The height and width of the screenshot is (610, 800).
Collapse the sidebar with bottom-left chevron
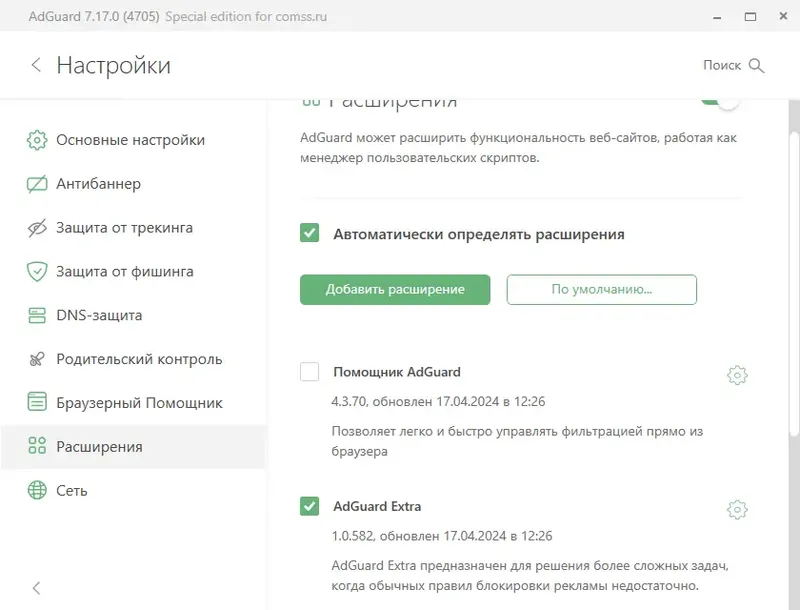point(37,588)
